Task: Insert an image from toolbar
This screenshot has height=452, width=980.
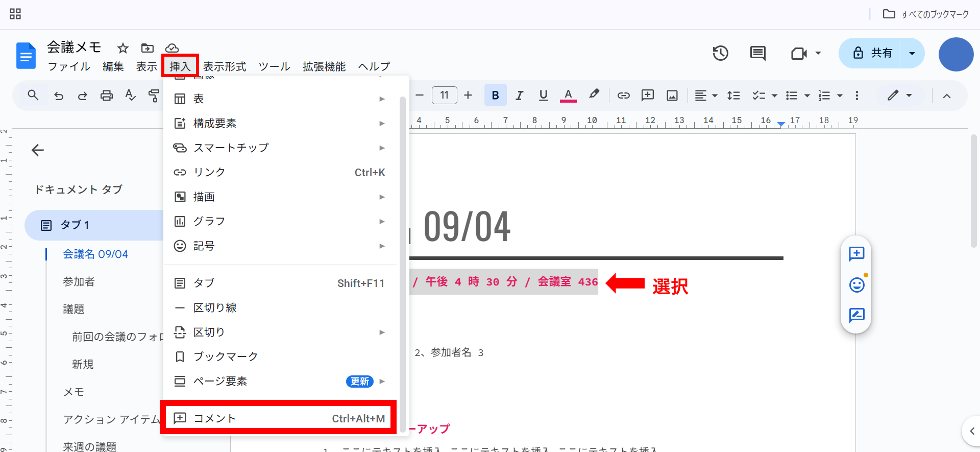Action: [x=672, y=96]
